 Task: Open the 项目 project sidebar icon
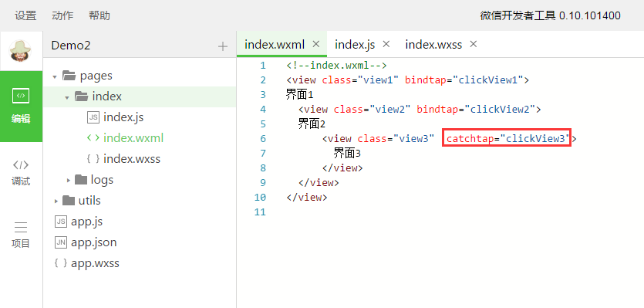tap(21, 235)
